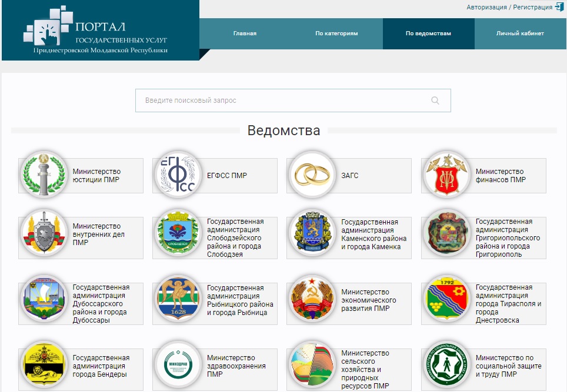Open the ЕГФСС ПМР logo icon
The height and width of the screenshot is (392, 567).
point(176,175)
